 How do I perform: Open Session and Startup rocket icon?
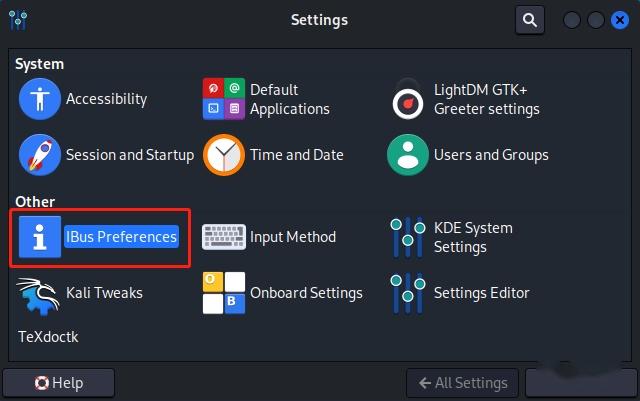(x=40, y=155)
